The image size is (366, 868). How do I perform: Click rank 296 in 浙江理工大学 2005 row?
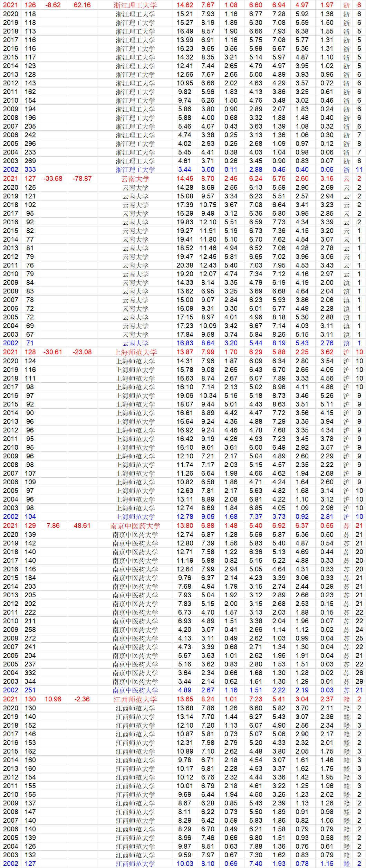(x=30, y=144)
